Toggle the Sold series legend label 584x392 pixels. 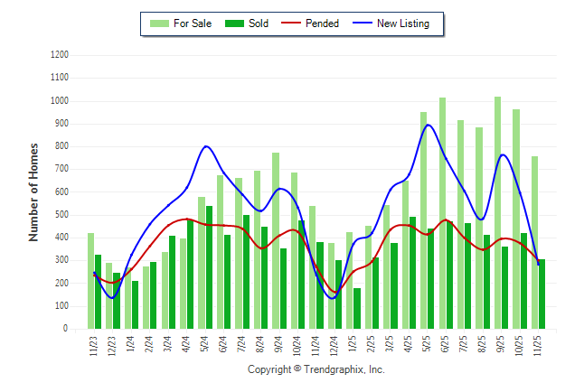tap(259, 23)
